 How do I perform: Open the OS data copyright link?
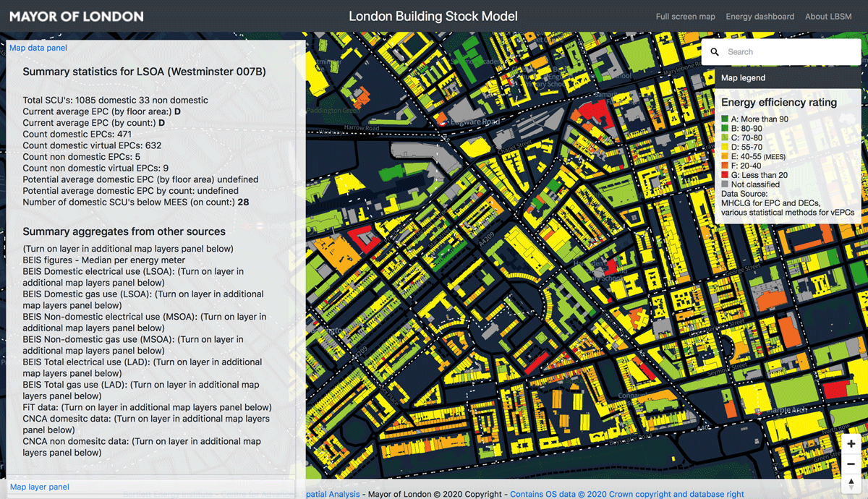(626, 494)
